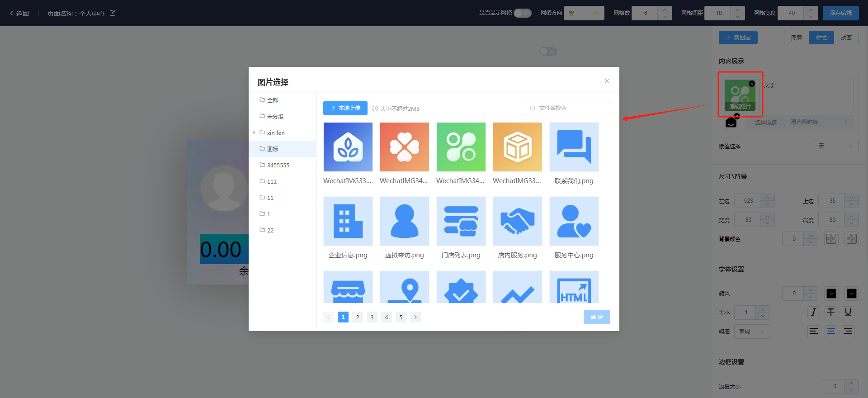Set center text alignment
Viewport: 868px width, 398px height.
click(831, 332)
